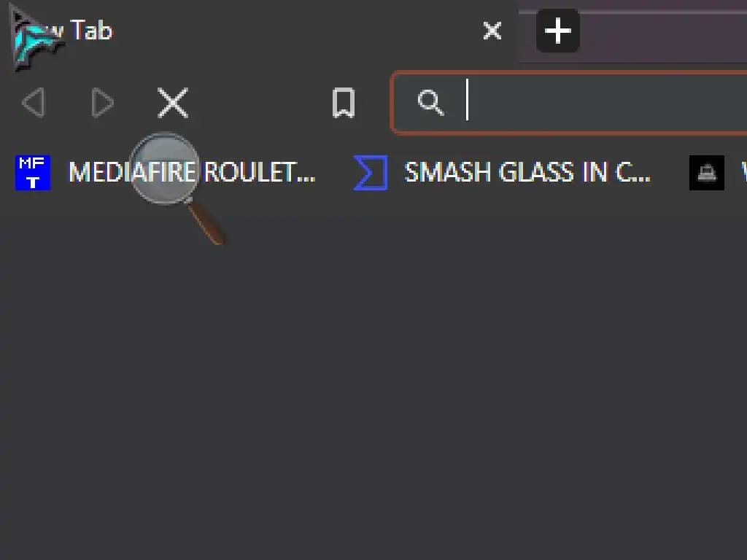The height and width of the screenshot is (560, 747).
Task: Stop loading the page with the X
Action: [x=173, y=102]
